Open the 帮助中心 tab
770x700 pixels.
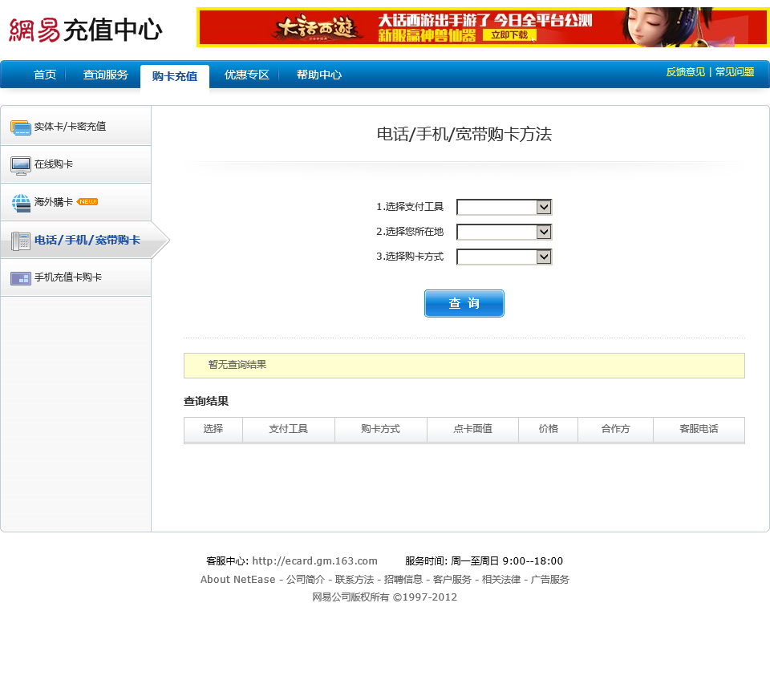[319, 75]
